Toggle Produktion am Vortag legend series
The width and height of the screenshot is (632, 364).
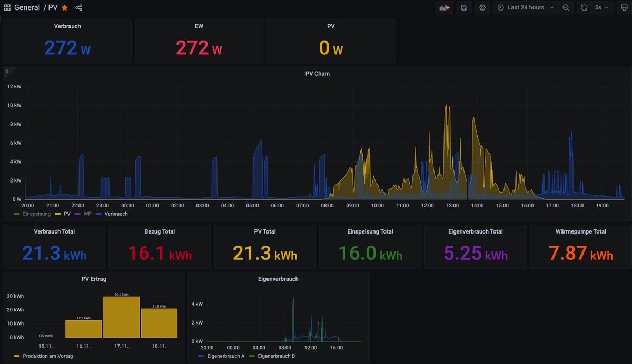[x=48, y=356]
